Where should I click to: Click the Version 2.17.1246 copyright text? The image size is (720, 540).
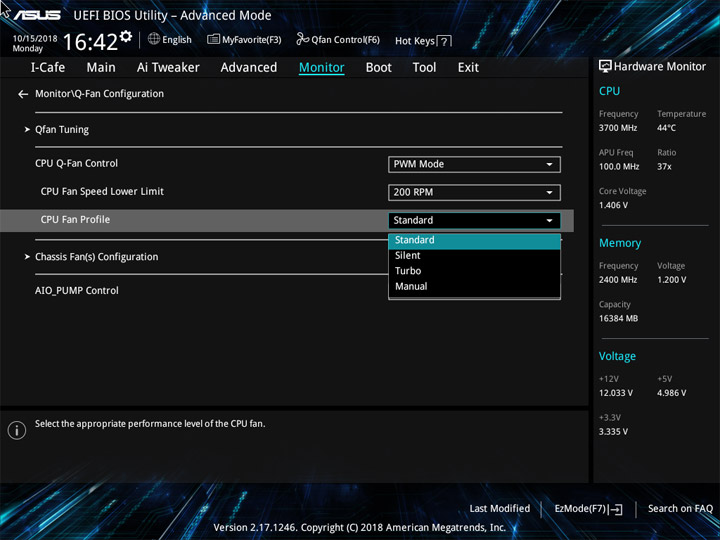click(360, 528)
